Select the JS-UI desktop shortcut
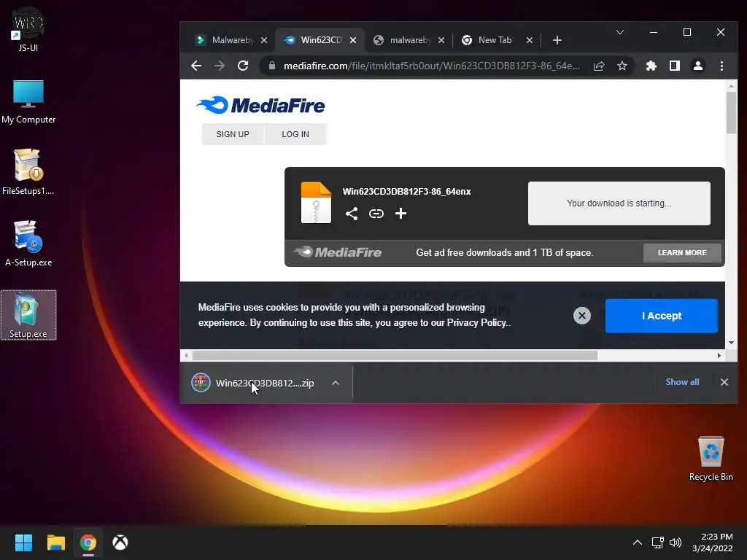This screenshot has height=560, width=747. pos(28,29)
